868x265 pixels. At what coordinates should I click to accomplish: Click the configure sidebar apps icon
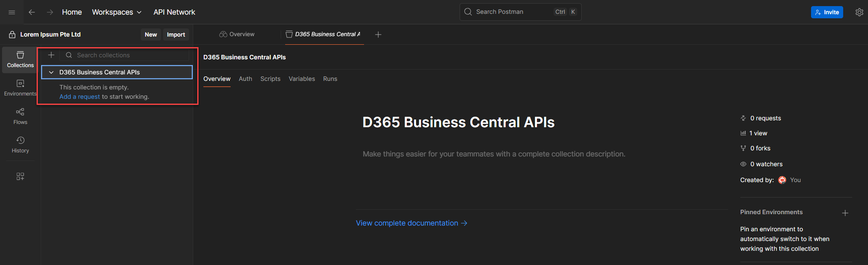pos(20,176)
